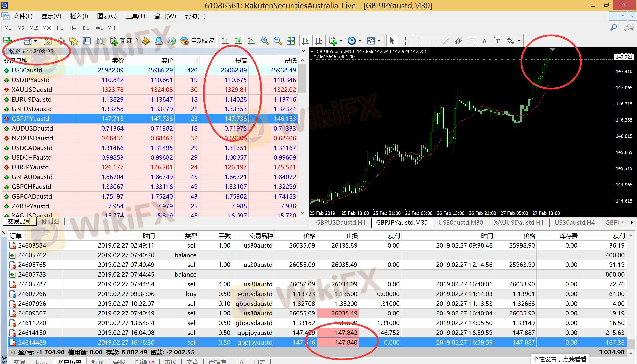Open the 邮箱 mailbox tab
Image resolution: width=637 pixels, height=364 pixels.
point(145,362)
